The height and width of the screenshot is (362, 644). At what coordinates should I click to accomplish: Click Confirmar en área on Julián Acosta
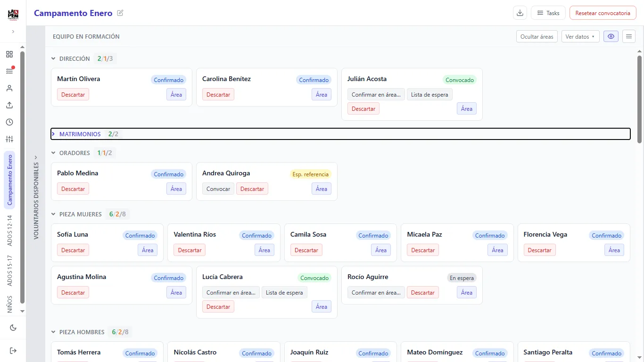[x=376, y=94]
